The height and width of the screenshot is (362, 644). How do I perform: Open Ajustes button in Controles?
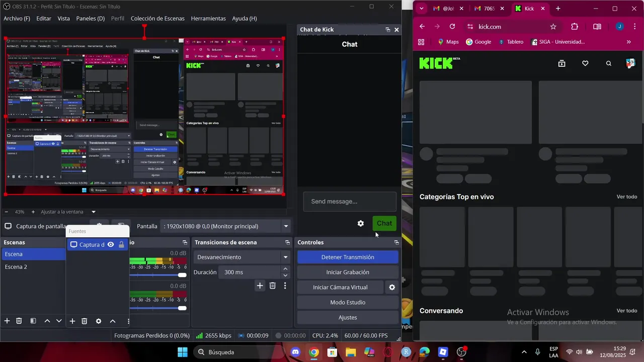[348, 317]
